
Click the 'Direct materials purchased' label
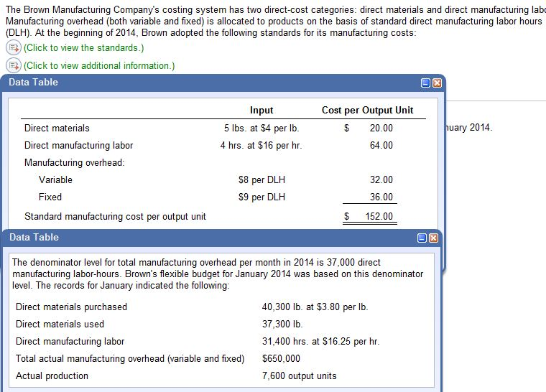tap(71, 307)
